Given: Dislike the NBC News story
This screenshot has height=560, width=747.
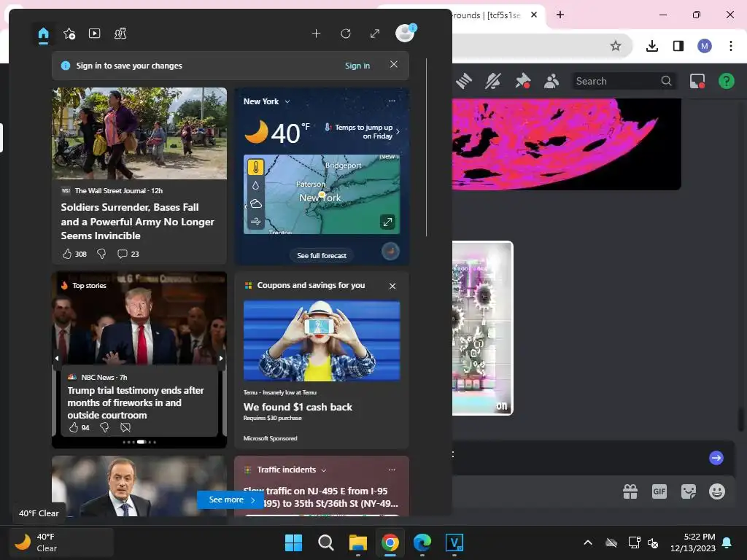Looking at the screenshot, I should click(x=104, y=427).
